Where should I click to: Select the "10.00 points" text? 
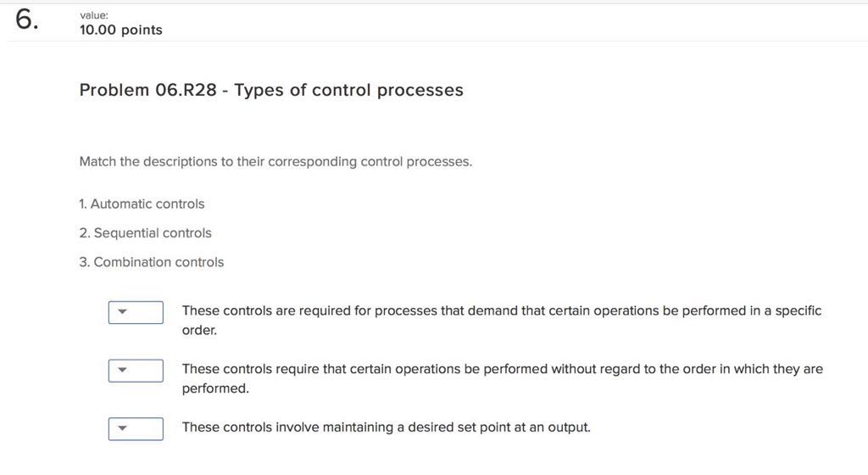120,31
